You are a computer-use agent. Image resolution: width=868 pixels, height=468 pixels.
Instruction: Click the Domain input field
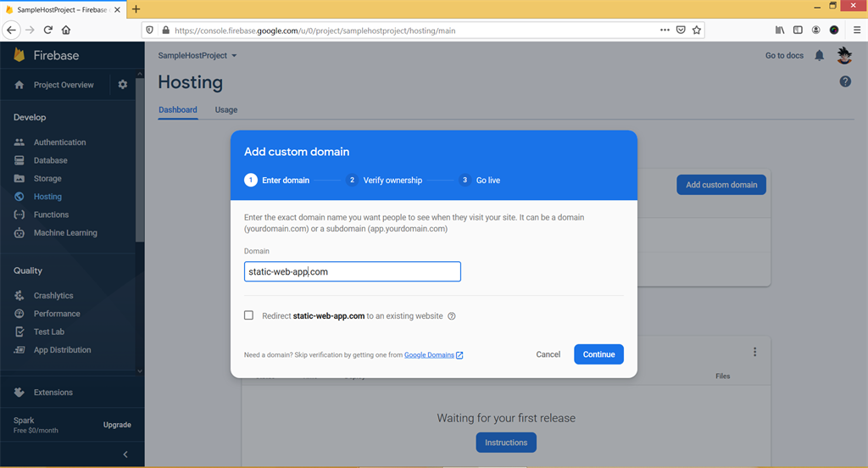tap(352, 271)
